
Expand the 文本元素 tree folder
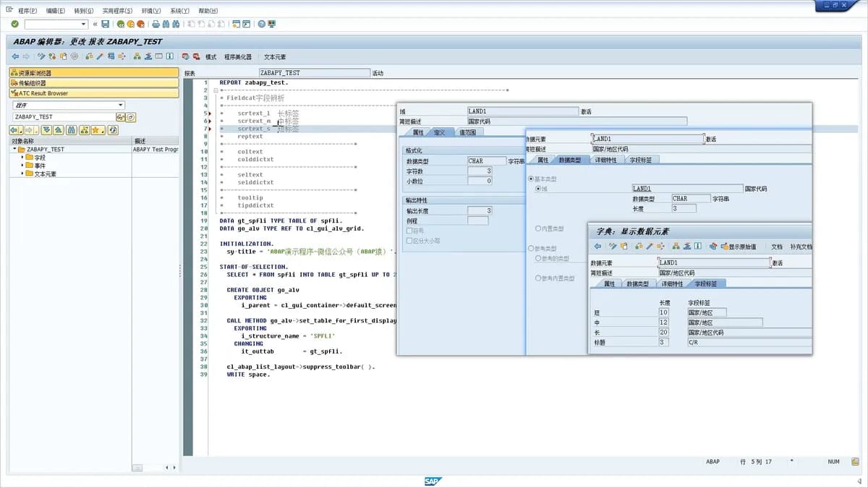(22, 174)
